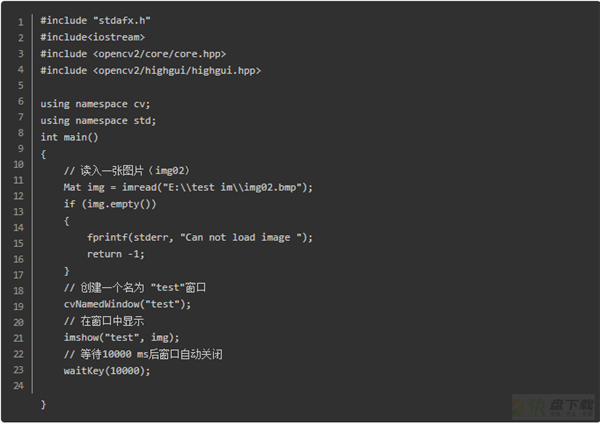Viewport: 600px width, 425px height.
Task: Click the watermark logo in the corner
Action: pyautogui.click(x=554, y=407)
